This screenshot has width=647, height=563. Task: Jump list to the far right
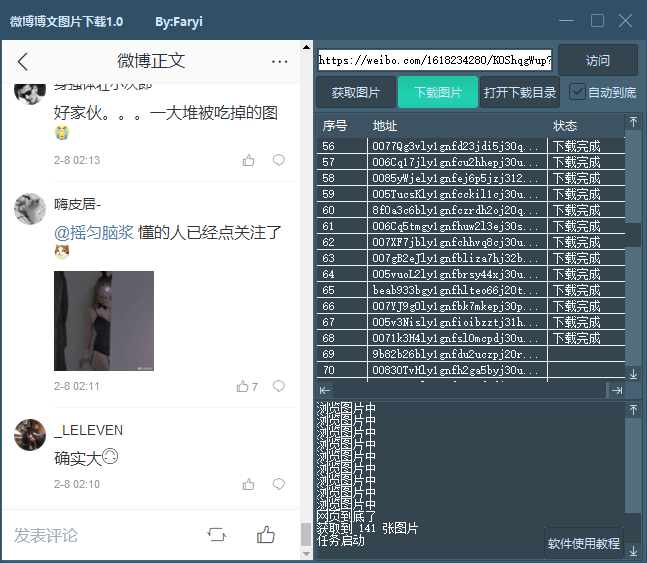point(617,390)
